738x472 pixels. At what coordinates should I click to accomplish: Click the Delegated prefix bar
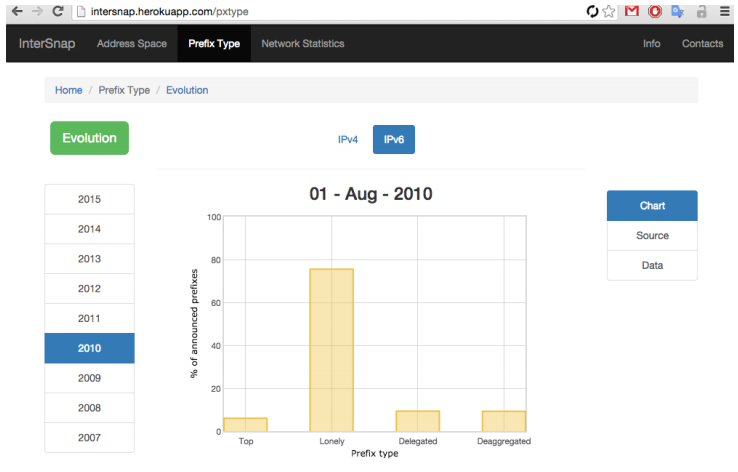[x=417, y=421]
